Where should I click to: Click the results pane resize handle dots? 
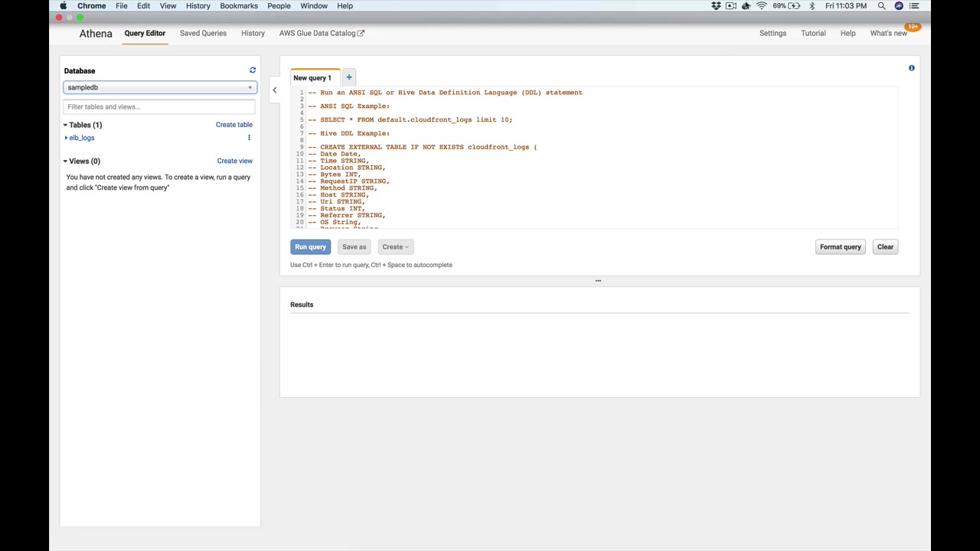pyautogui.click(x=598, y=281)
